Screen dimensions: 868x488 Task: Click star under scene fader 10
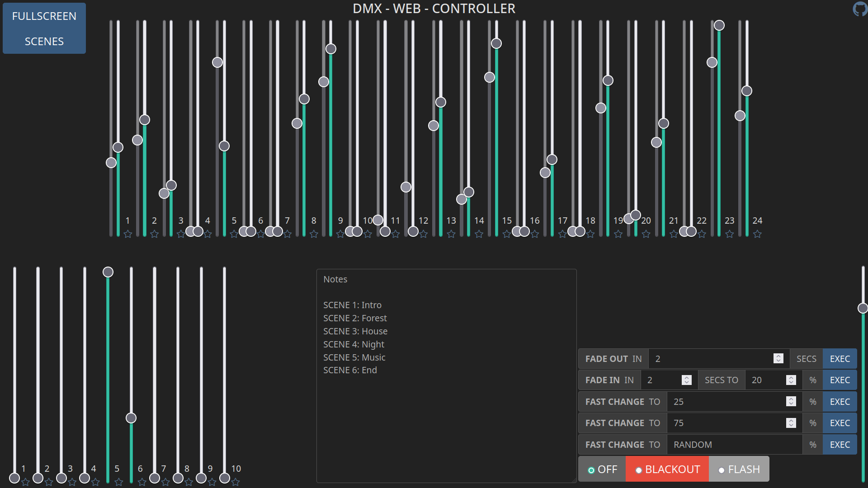click(x=236, y=482)
